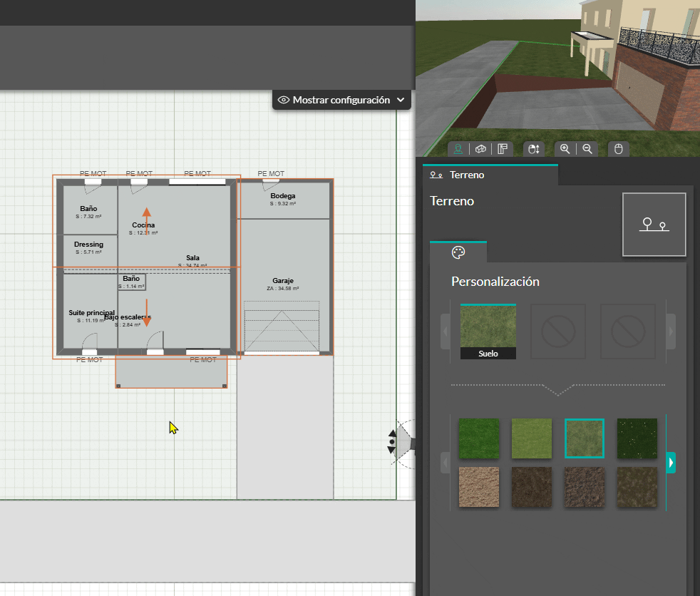
Task: Select the Suelo material slot
Action: 488,332
